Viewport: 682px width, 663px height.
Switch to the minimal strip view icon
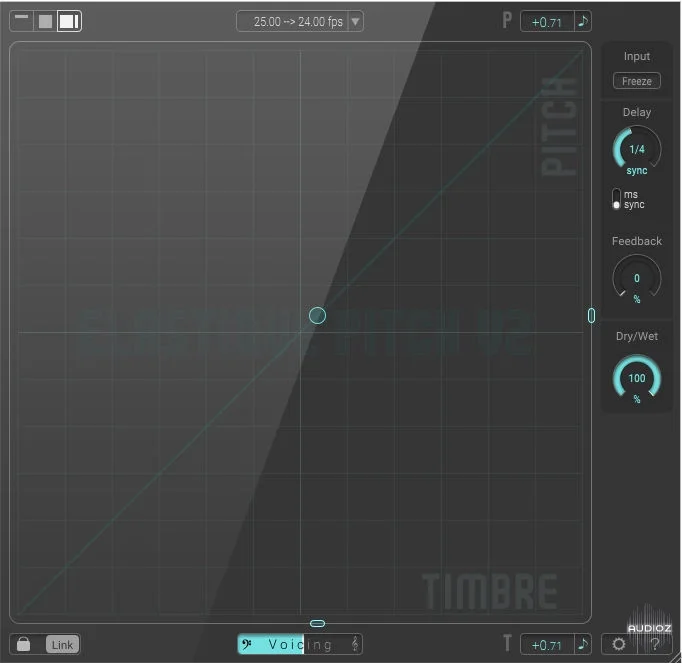tap(21, 21)
